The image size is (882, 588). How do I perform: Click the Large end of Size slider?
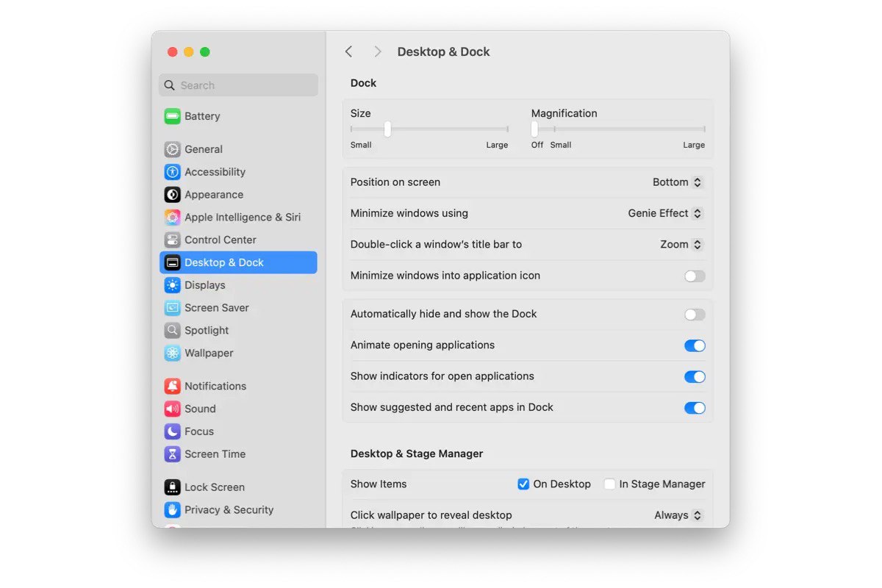(507, 129)
